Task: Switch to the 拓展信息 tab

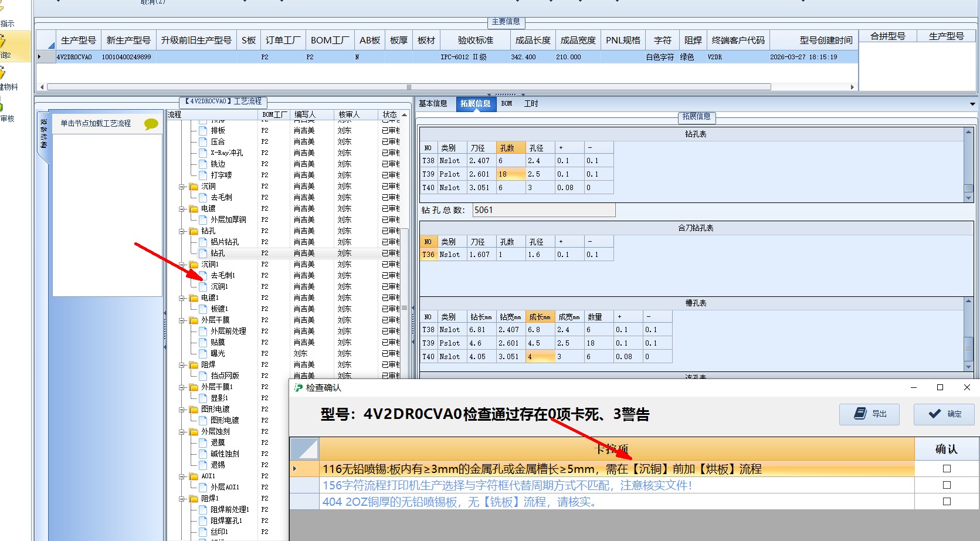Action: point(475,104)
